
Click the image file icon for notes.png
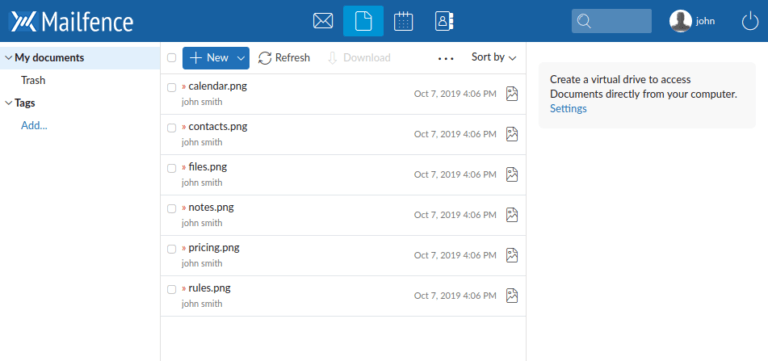(x=512, y=215)
